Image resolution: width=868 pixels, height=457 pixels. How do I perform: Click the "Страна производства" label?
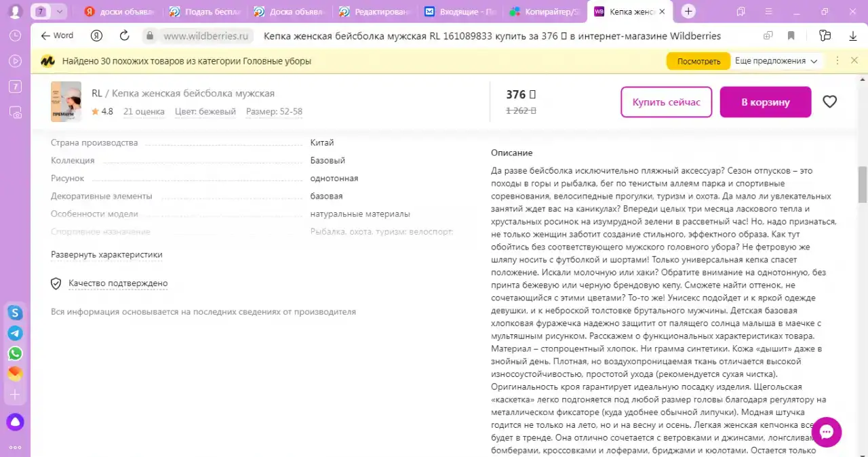tap(94, 143)
